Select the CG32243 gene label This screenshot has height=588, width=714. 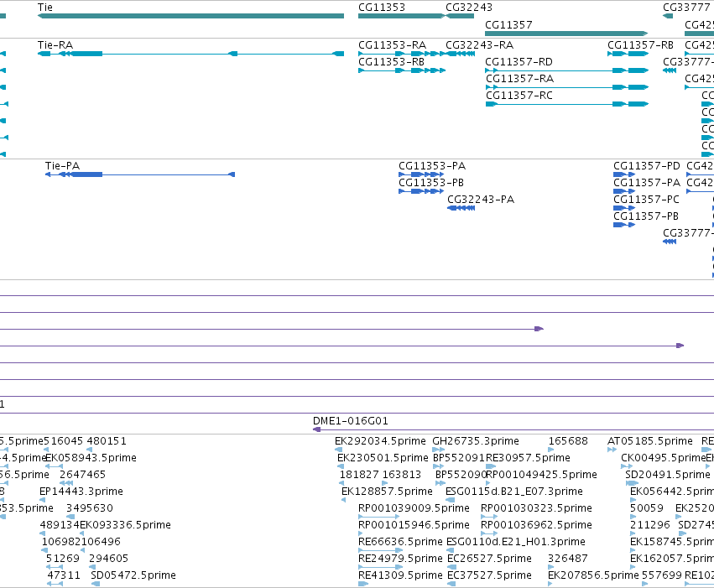click(469, 8)
